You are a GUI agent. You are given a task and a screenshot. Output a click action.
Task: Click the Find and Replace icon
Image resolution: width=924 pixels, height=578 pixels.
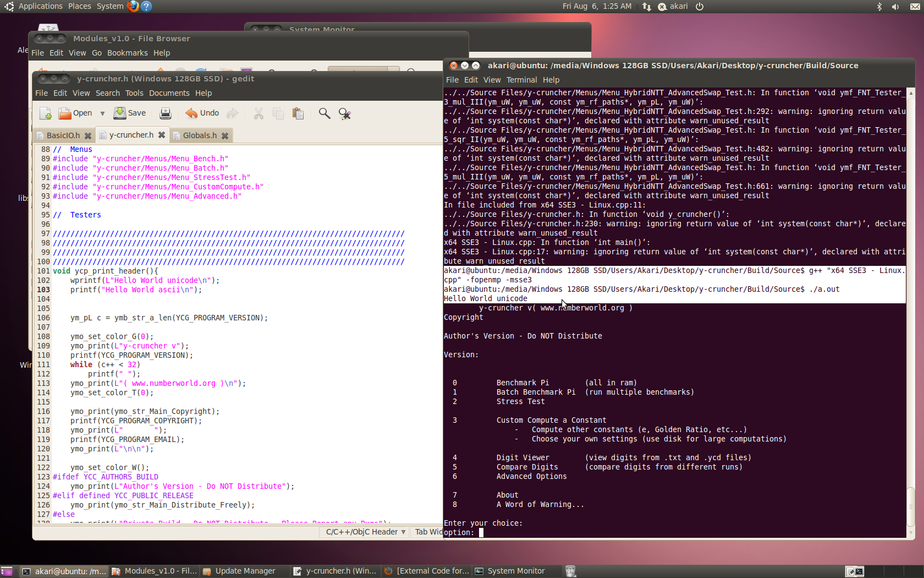345,113
